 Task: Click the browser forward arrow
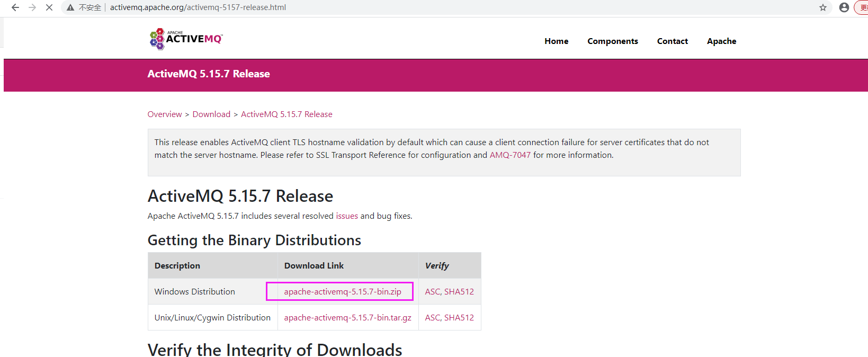coord(32,7)
